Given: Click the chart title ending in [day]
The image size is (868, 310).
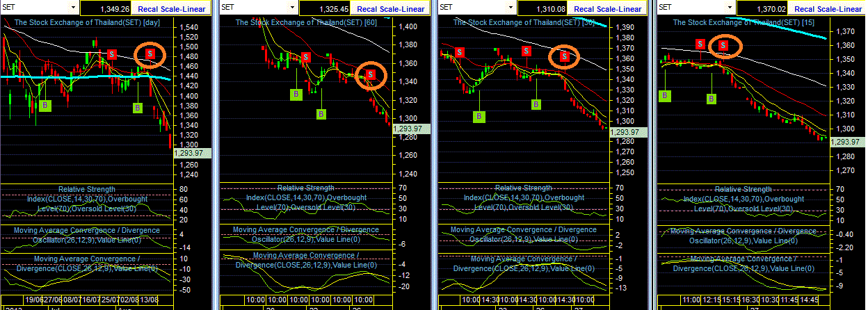Looking at the screenshot, I should point(88,22).
